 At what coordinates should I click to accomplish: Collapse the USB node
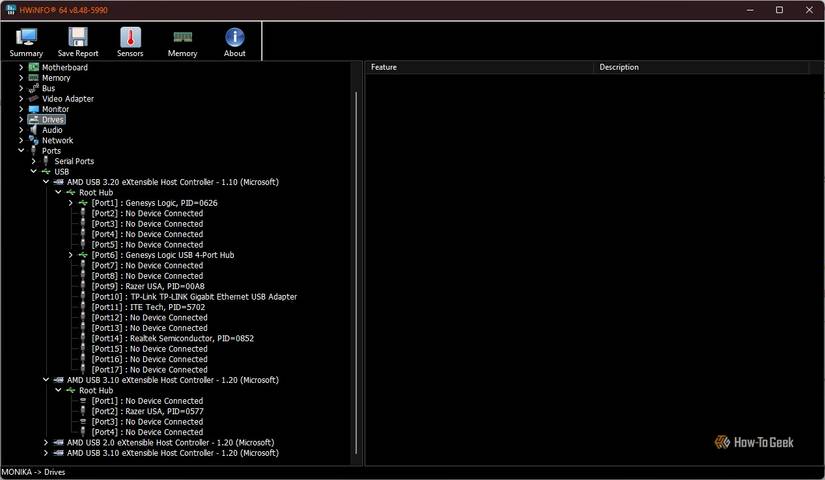[34, 172]
